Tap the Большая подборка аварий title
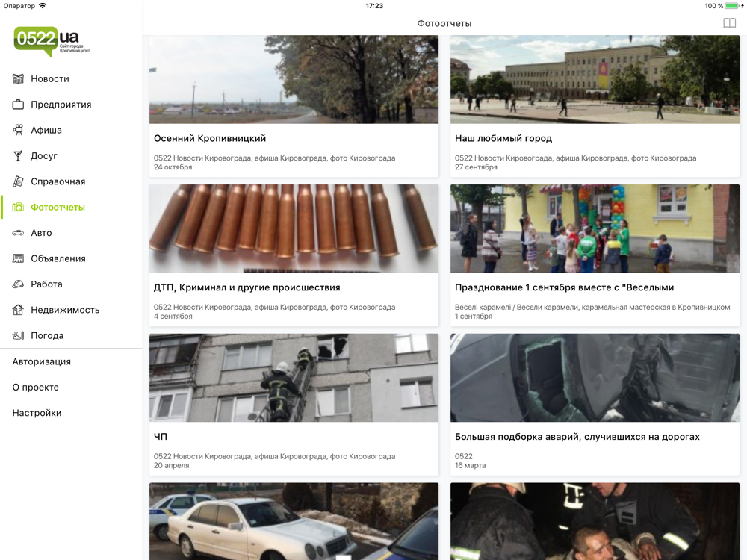 coord(577,437)
